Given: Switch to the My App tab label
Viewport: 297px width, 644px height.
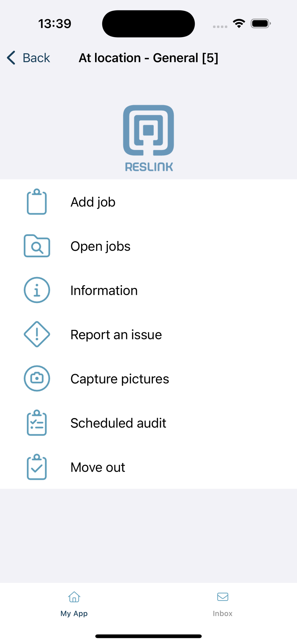Looking at the screenshot, I should pyautogui.click(x=74, y=614).
